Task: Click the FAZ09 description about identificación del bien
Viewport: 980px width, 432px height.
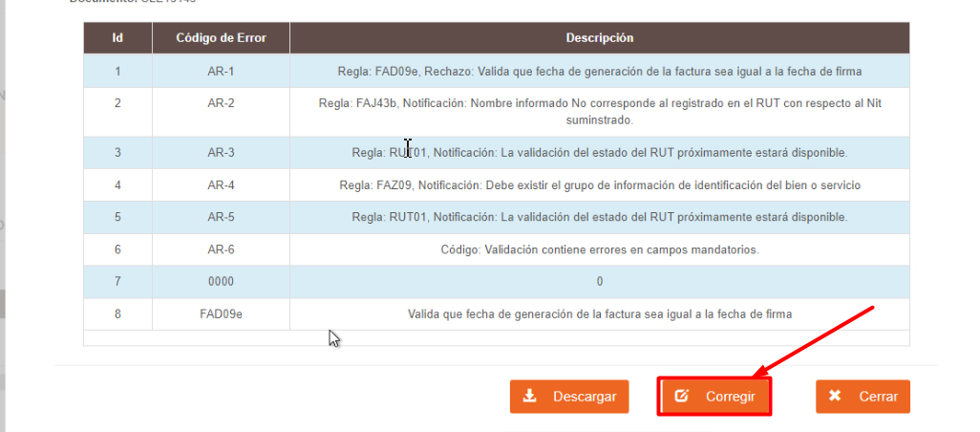Action: (600, 185)
